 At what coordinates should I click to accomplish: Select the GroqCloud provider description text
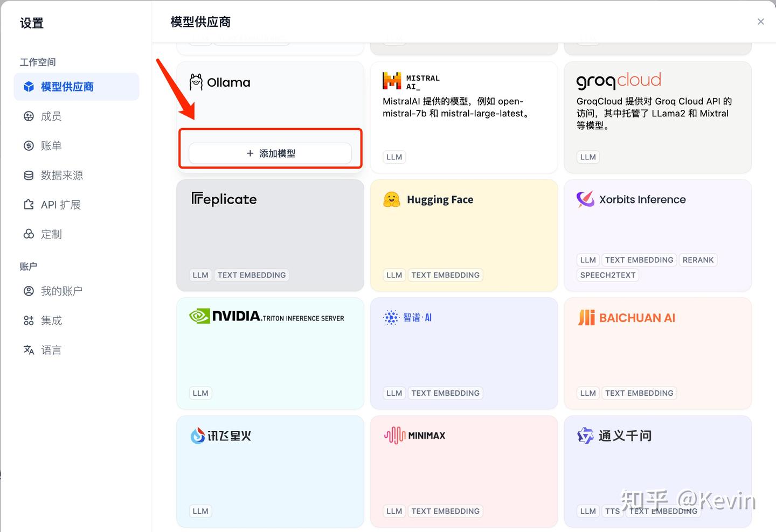(654, 113)
